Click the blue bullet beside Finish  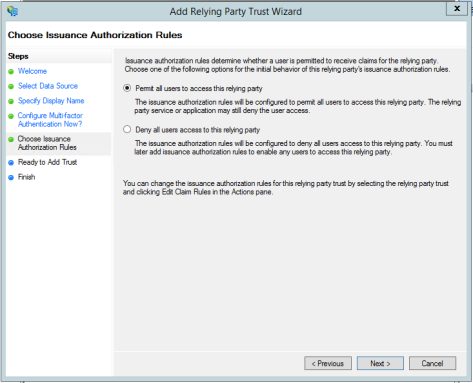[11, 177]
